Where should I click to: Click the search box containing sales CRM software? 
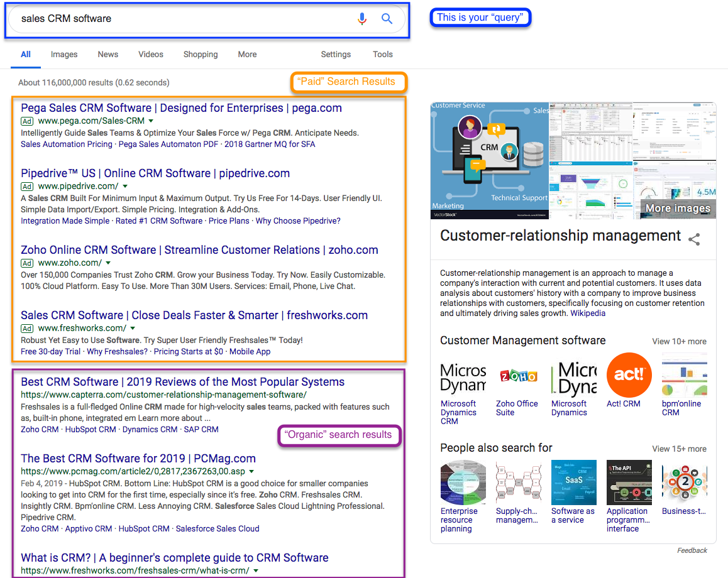[x=207, y=19]
